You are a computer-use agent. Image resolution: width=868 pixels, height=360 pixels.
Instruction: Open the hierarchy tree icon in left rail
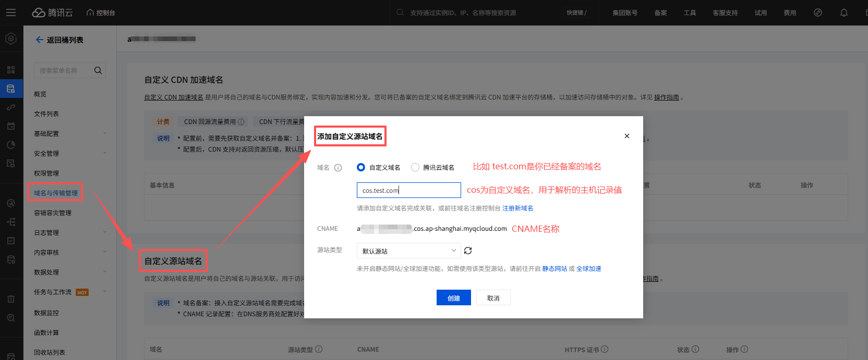pyautogui.click(x=11, y=222)
